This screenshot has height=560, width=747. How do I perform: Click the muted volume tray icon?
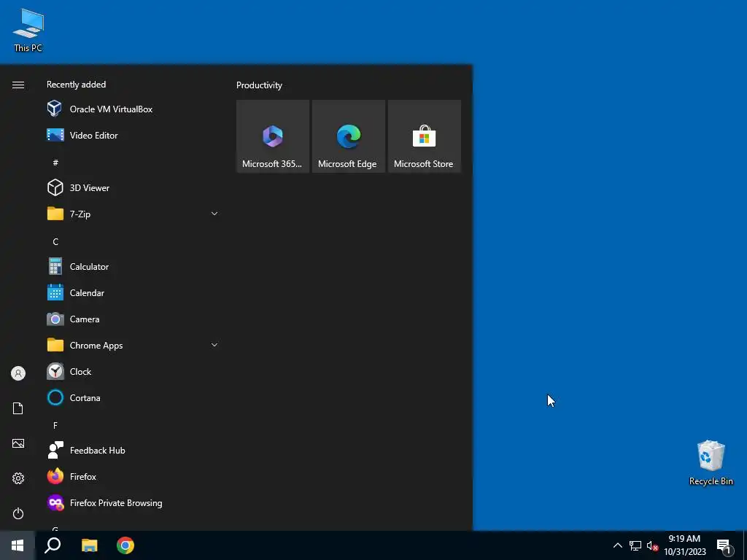[x=652, y=545]
